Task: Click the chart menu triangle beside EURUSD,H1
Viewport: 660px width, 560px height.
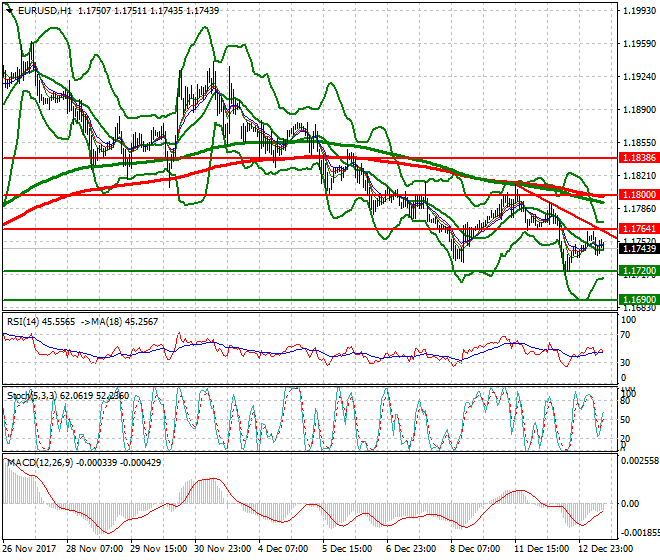Action: [9, 11]
